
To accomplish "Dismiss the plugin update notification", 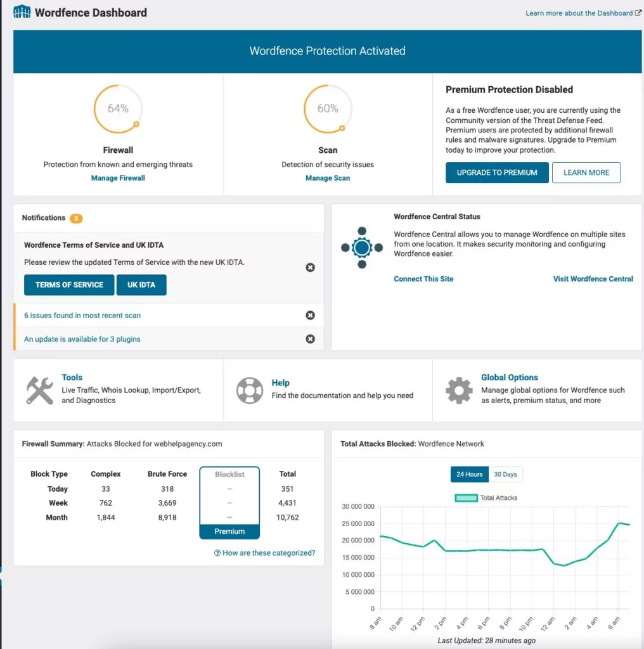I will coord(310,338).
